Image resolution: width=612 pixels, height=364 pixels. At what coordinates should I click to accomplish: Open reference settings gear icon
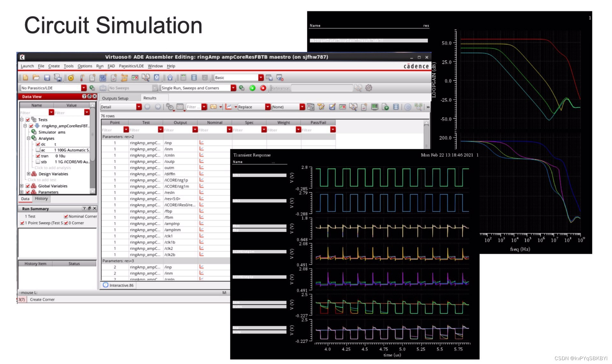[369, 88]
